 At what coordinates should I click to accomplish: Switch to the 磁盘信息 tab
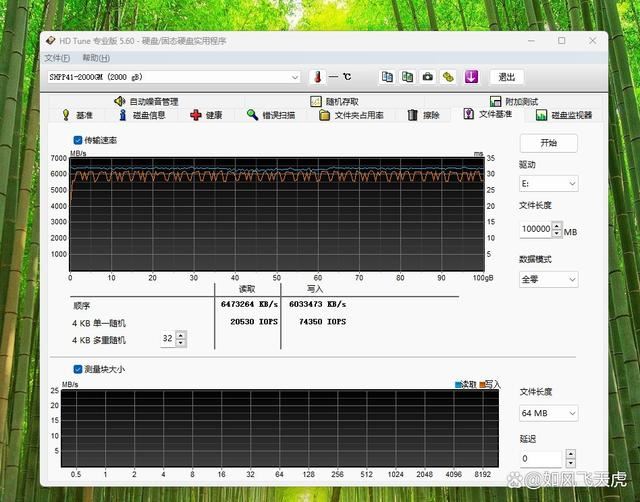point(142,115)
